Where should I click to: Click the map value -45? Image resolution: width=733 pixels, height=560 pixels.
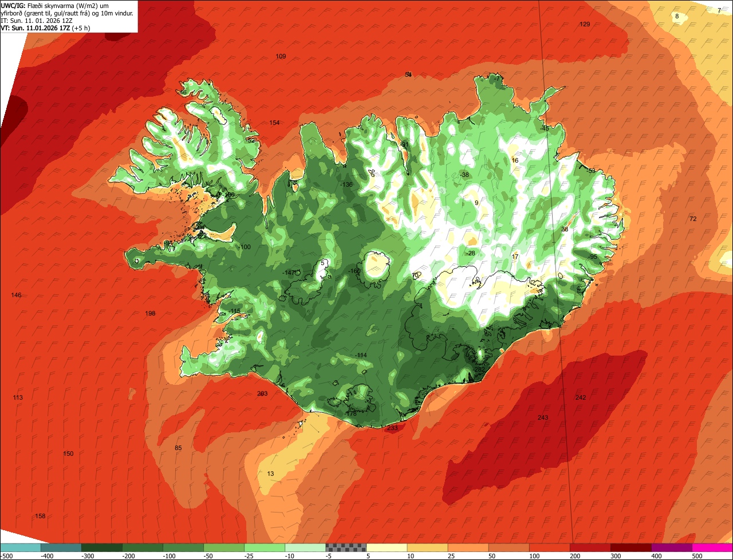click(545, 128)
